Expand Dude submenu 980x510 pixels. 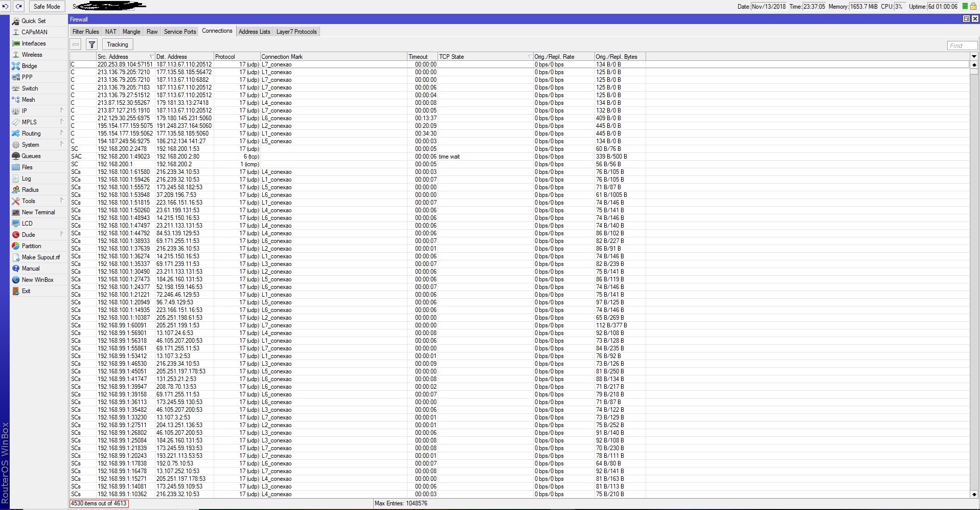(62, 234)
